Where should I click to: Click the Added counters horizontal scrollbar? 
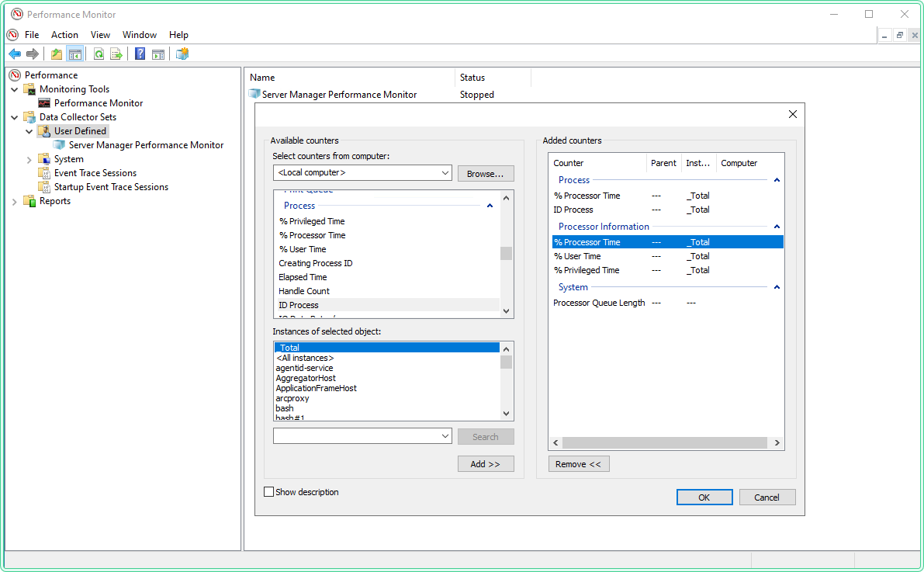[665, 442]
